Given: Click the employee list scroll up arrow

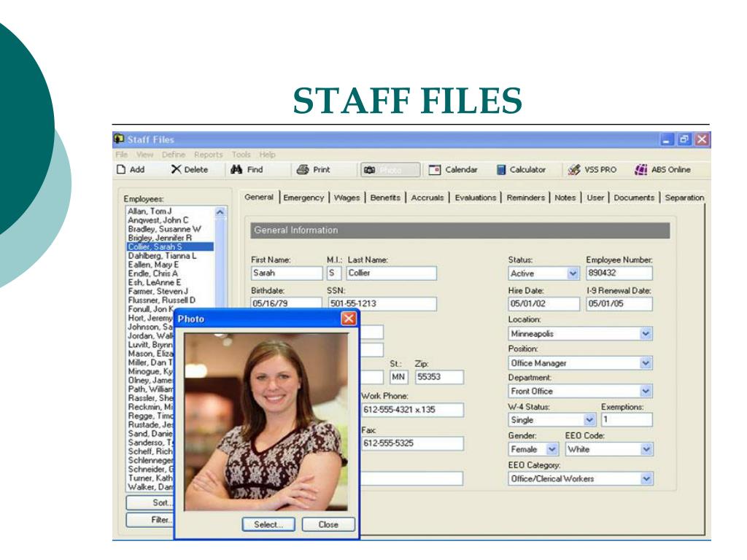Looking at the screenshot, I should click(220, 212).
